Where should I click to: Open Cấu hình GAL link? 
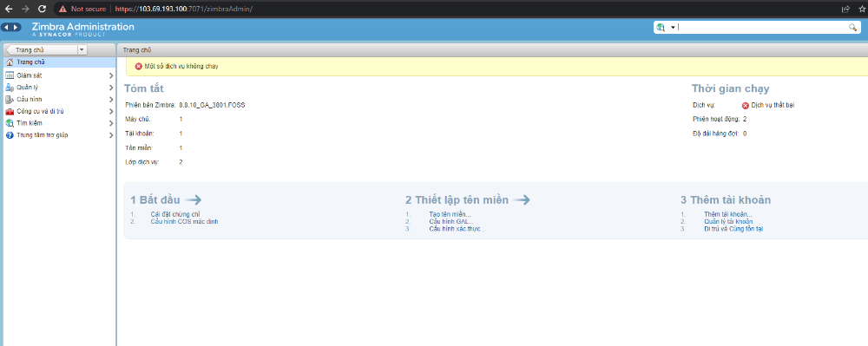pos(451,221)
